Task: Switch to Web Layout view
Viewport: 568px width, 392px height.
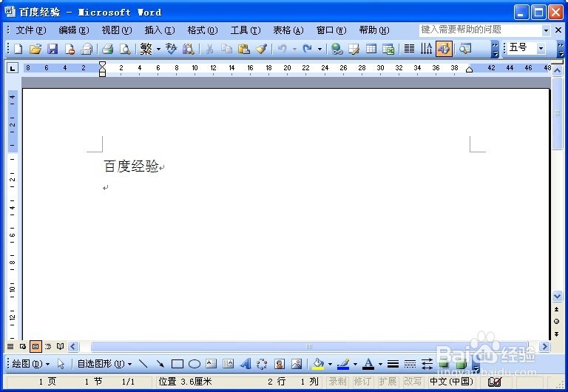Action: coord(23,346)
